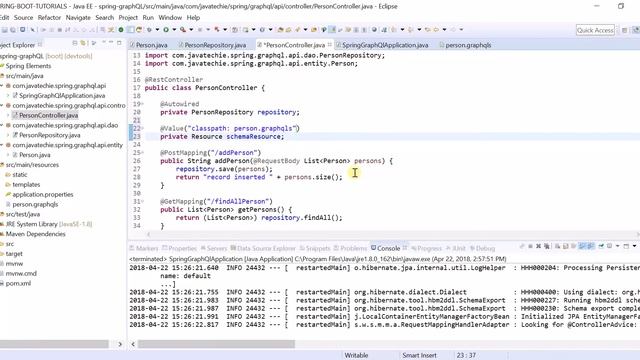Minimize the Project Explorer view

coord(111,42)
